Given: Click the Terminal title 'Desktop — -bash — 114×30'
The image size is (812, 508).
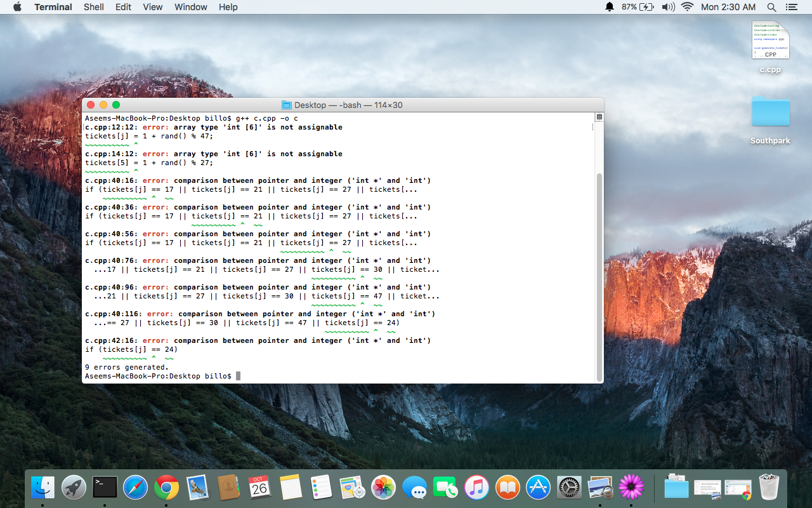Looking at the screenshot, I should click(x=348, y=105).
